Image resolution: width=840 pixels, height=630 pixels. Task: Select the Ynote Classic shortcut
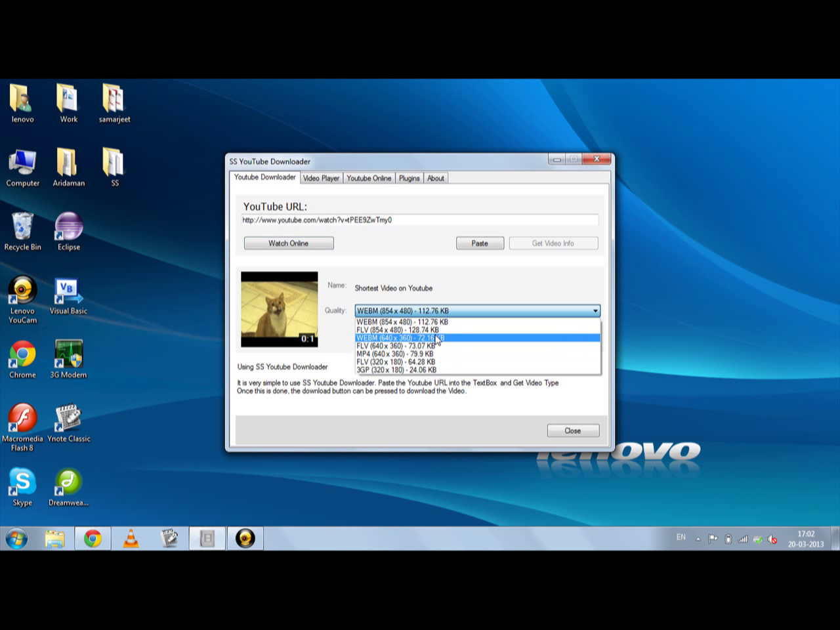pos(68,424)
